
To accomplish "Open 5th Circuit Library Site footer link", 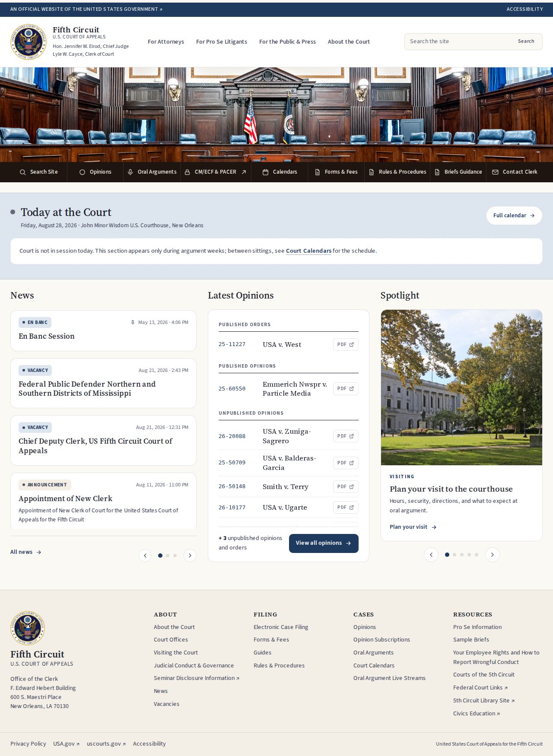I will [x=484, y=700].
